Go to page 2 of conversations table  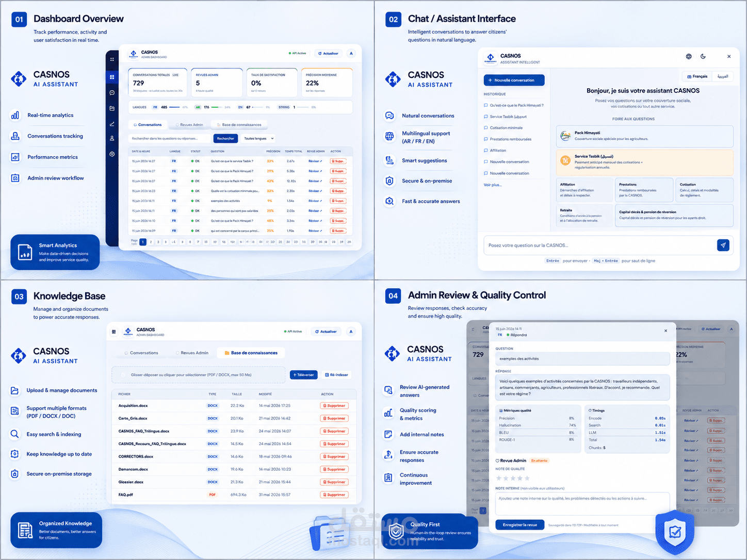click(151, 242)
